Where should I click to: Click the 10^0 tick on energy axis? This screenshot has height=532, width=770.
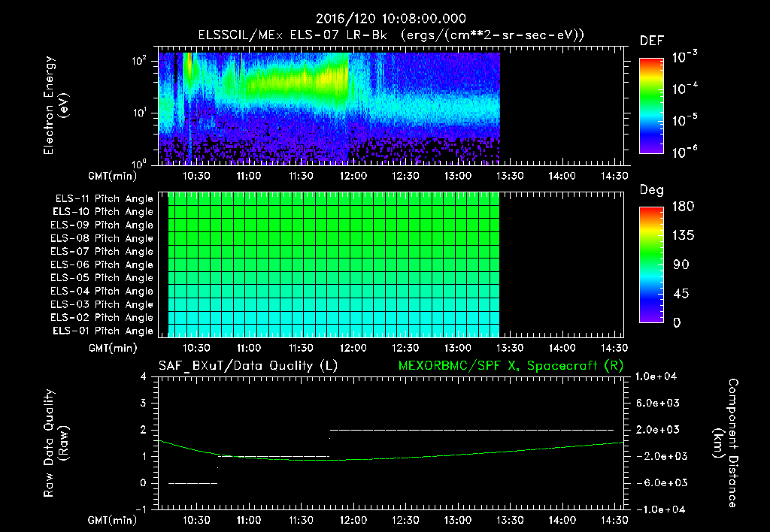click(140, 163)
